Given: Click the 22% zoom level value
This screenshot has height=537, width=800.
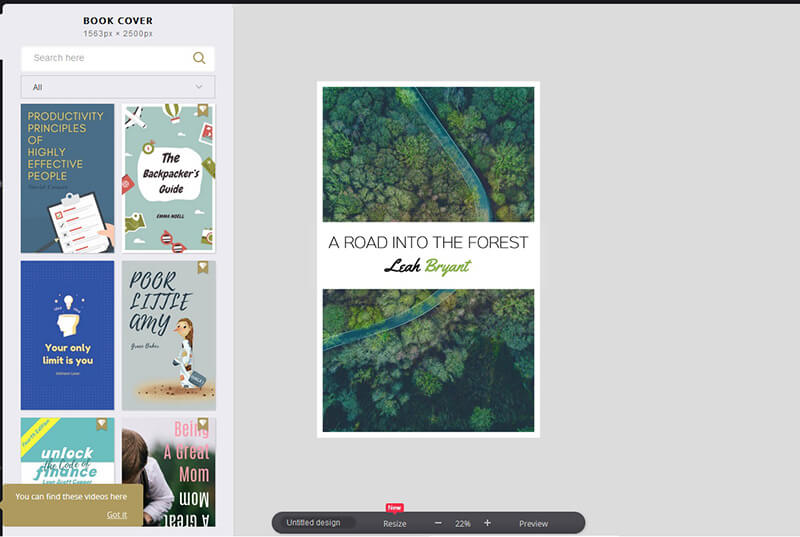Looking at the screenshot, I should 463,524.
